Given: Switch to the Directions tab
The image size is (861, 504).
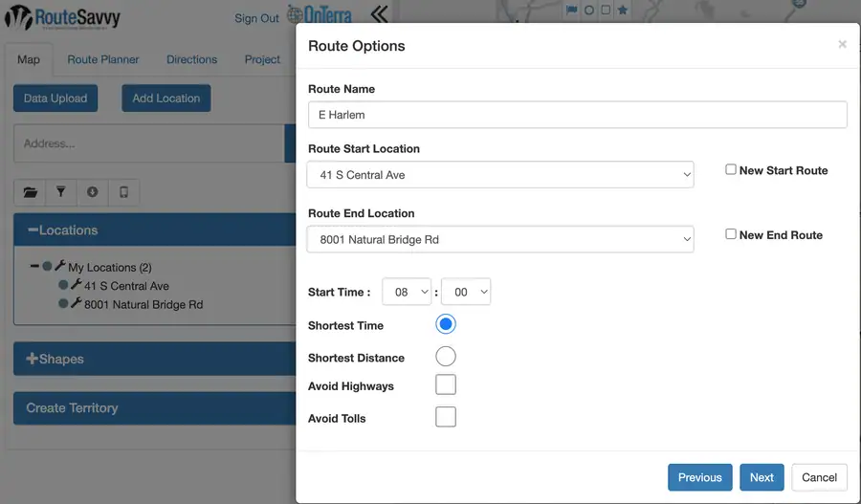Looking at the screenshot, I should (x=191, y=59).
